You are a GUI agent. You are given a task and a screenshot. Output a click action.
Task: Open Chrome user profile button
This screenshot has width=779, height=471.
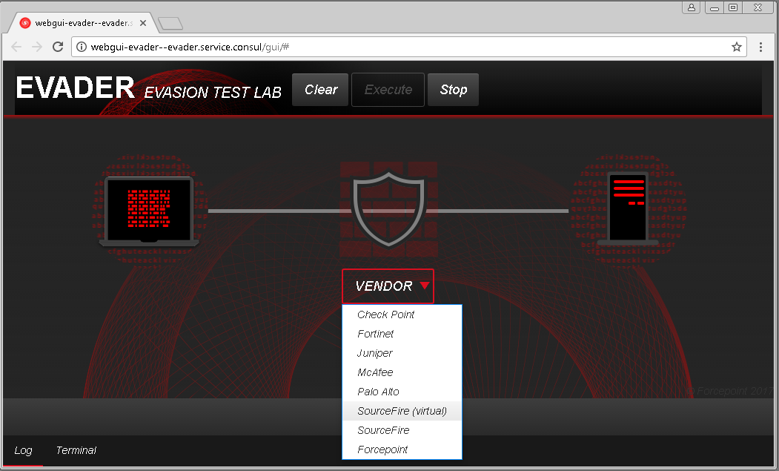pos(691,7)
